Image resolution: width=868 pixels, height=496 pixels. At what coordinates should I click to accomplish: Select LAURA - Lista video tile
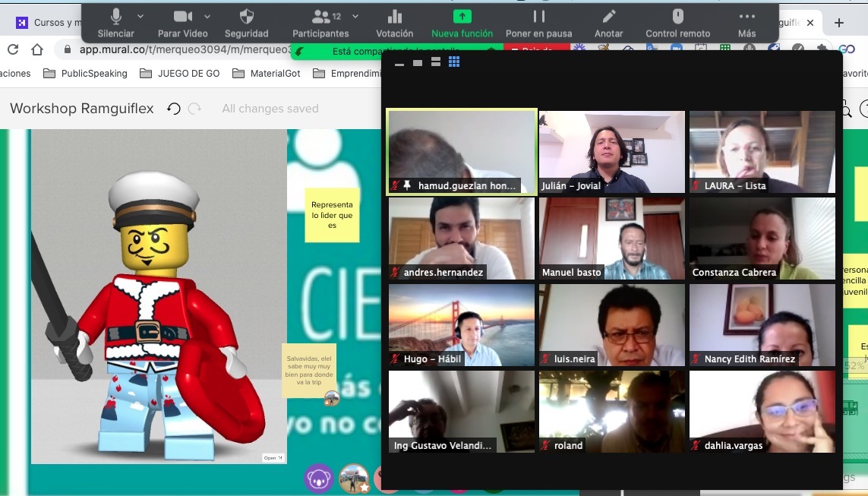(762, 152)
